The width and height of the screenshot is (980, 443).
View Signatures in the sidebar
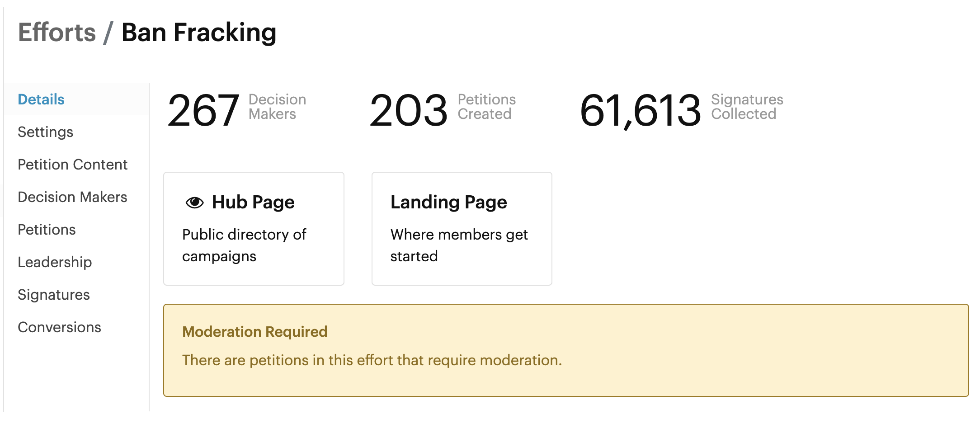(78, 295)
